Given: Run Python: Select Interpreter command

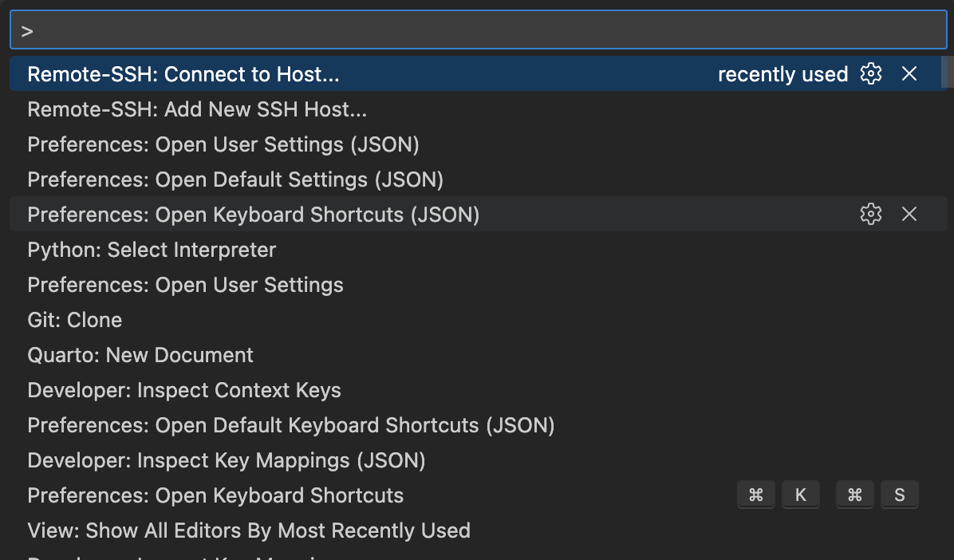Looking at the screenshot, I should click(x=152, y=250).
